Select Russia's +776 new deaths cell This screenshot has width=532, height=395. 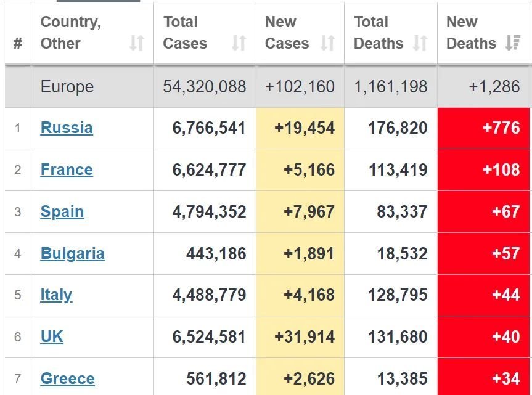[483, 128]
